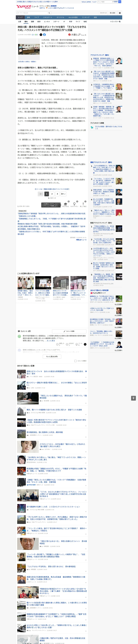The width and height of the screenshot is (138, 644).
Task: Select the エンタメ category tab
Action: [47, 21]
